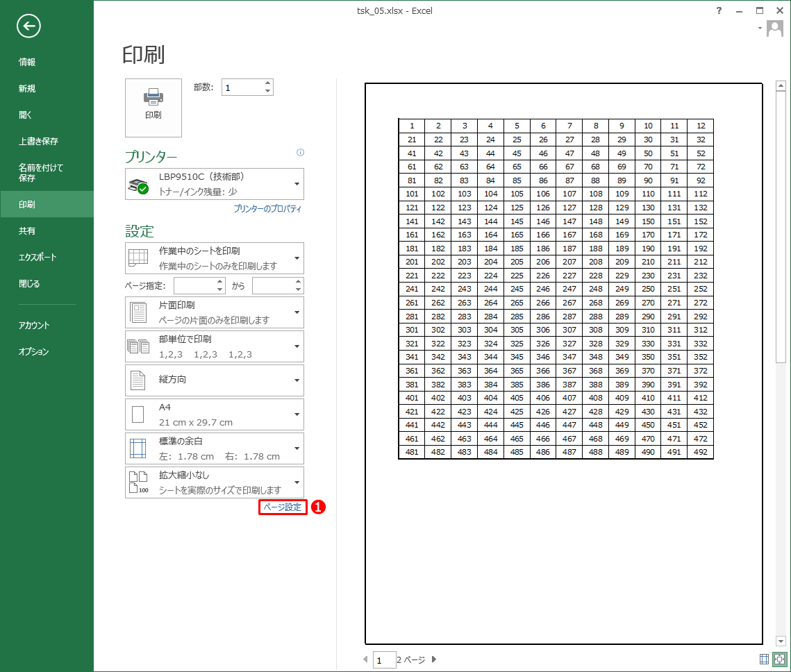Click preview scrollbar down arrow

(781, 641)
